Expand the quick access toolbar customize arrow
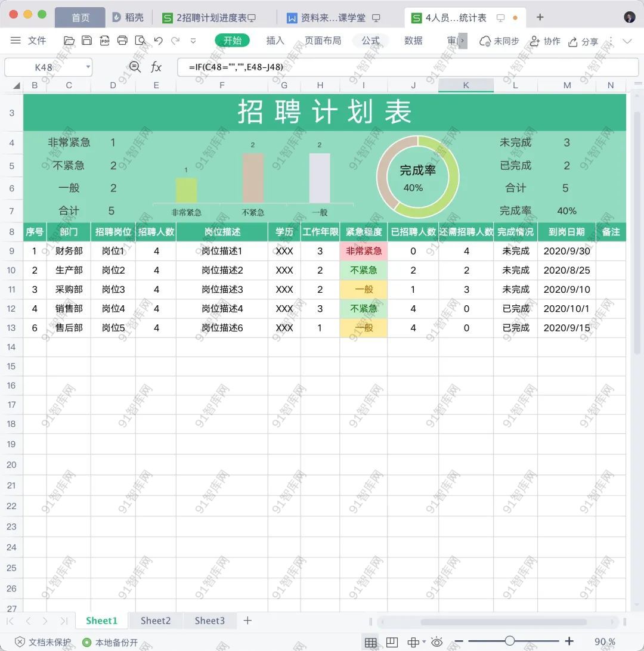 [x=193, y=41]
